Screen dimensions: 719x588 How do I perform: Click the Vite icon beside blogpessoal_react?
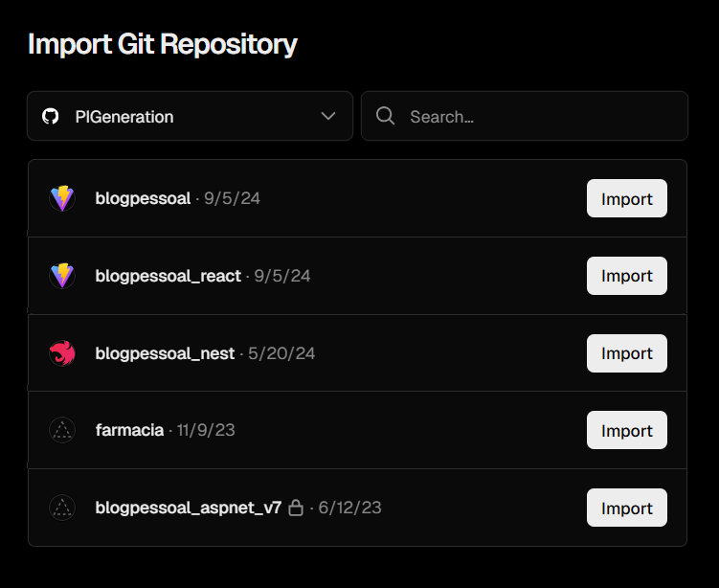point(62,276)
